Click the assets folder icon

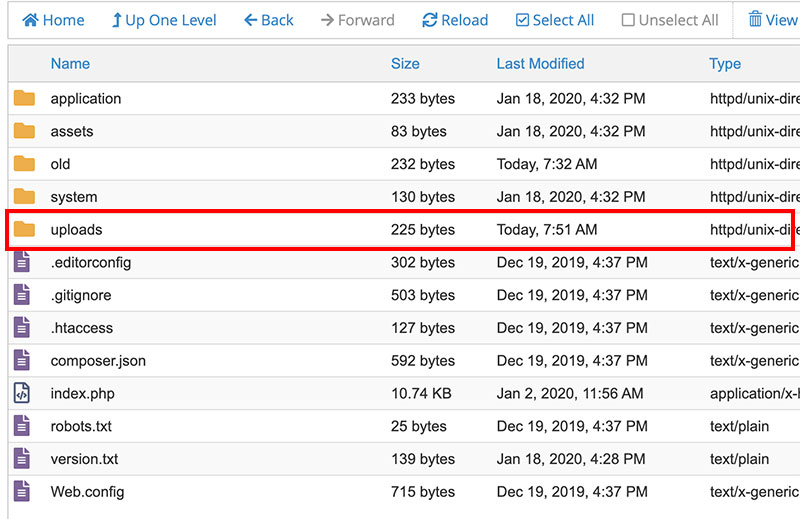(x=24, y=131)
